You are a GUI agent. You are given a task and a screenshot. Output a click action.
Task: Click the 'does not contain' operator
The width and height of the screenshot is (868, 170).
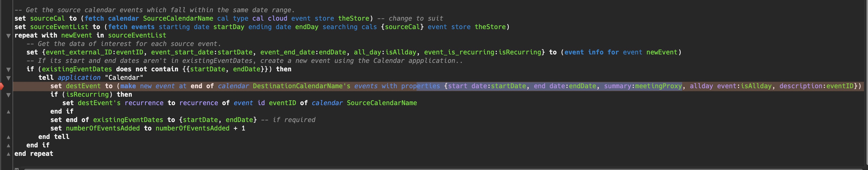click(147, 69)
